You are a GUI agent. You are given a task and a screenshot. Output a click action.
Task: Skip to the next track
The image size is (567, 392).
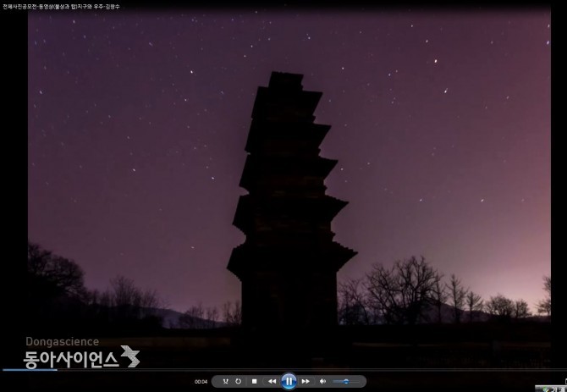(306, 382)
